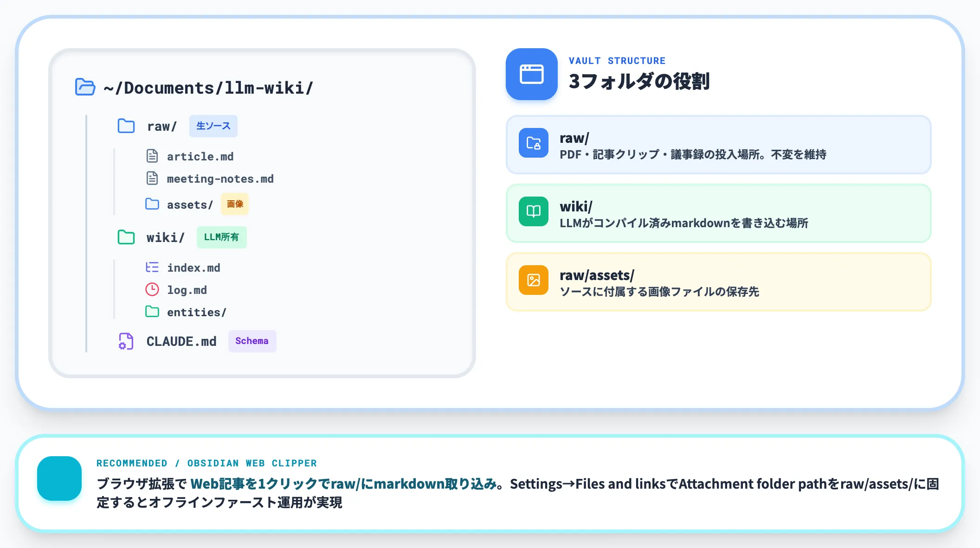980x548 pixels.
Task: Click the VAULT STRUCTURE label
Action: coord(617,61)
